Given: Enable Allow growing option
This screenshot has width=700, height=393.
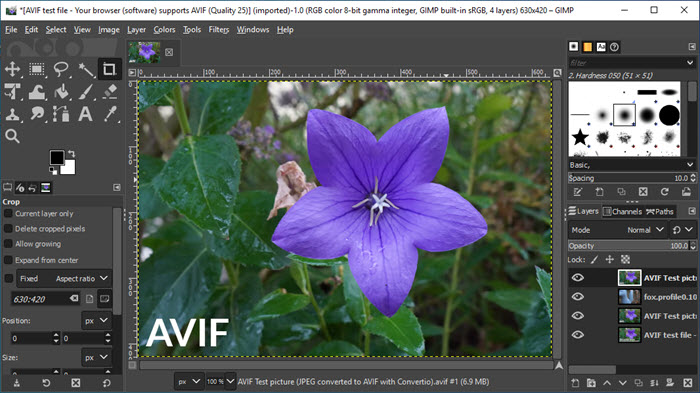Looking at the screenshot, I should click(8, 244).
